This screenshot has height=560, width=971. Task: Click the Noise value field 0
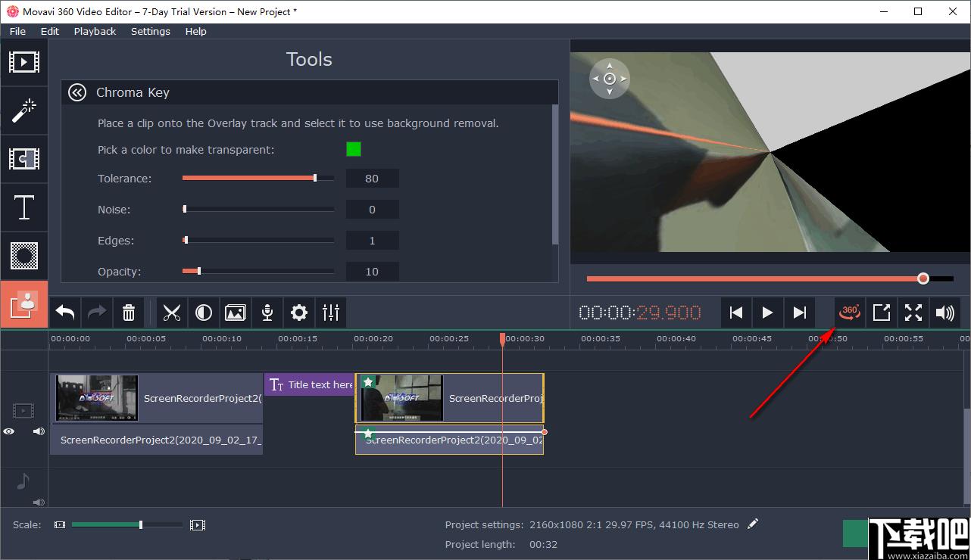point(372,210)
